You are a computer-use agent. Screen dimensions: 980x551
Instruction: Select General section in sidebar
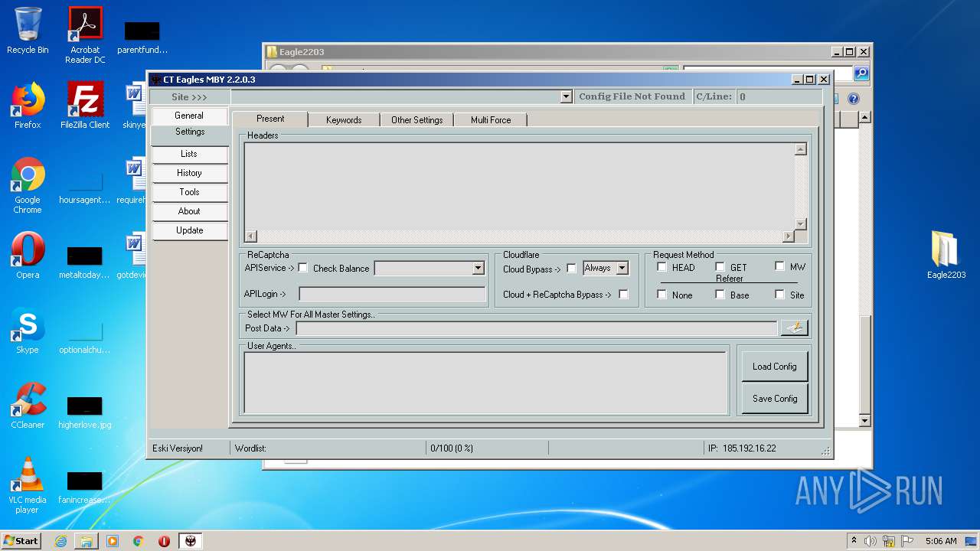189,116
